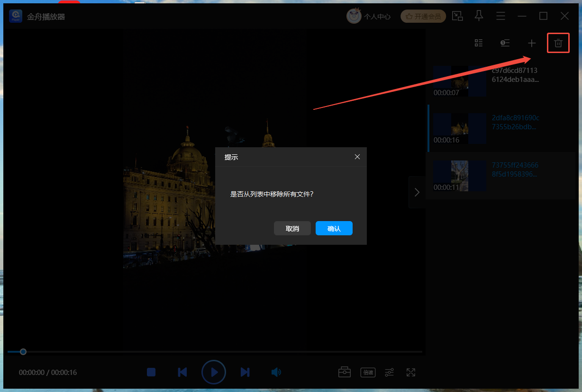Image resolution: width=582 pixels, height=392 pixels.
Task: Maximize the 金舟播放器 window
Action: (543, 16)
